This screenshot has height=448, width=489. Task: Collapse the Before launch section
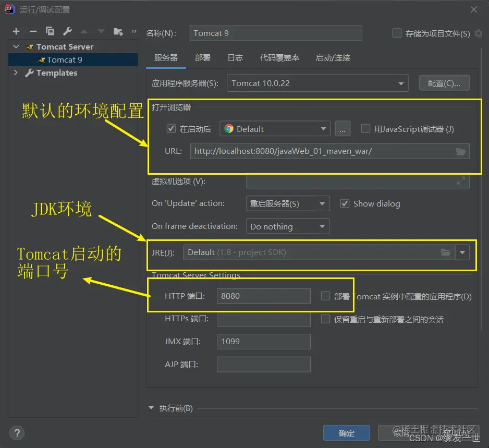pyautogui.click(x=151, y=408)
